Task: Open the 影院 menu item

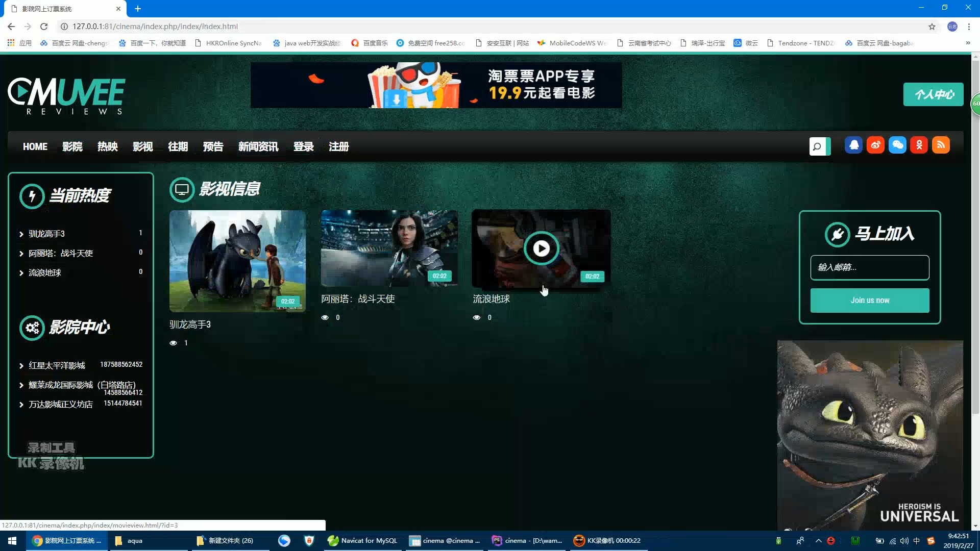Action: coord(72,147)
